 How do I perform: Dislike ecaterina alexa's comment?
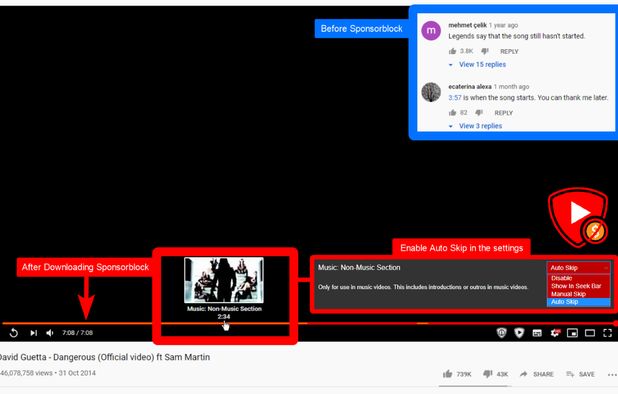479,113
